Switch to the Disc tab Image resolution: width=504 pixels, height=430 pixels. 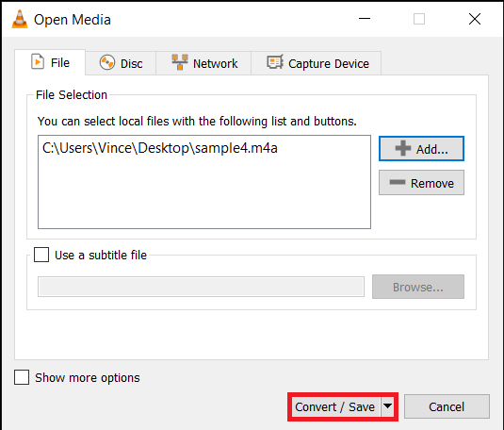121,63
